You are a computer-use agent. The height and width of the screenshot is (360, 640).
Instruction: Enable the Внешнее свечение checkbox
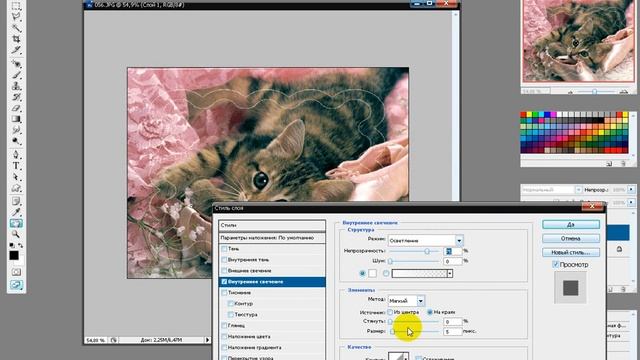224,271
